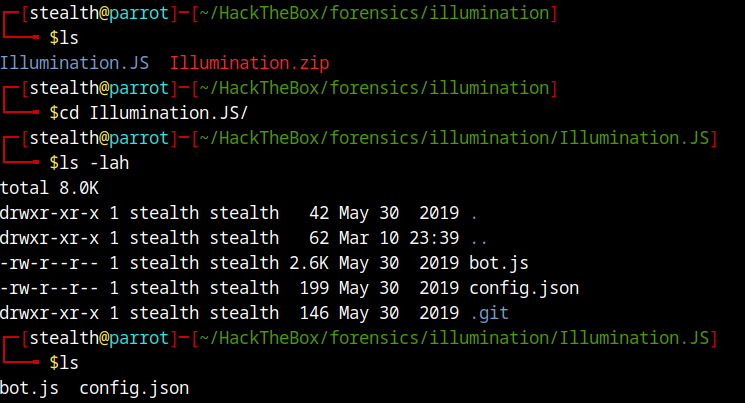Click the current directory '.' entry
The image size is (745, 403).
474,213
